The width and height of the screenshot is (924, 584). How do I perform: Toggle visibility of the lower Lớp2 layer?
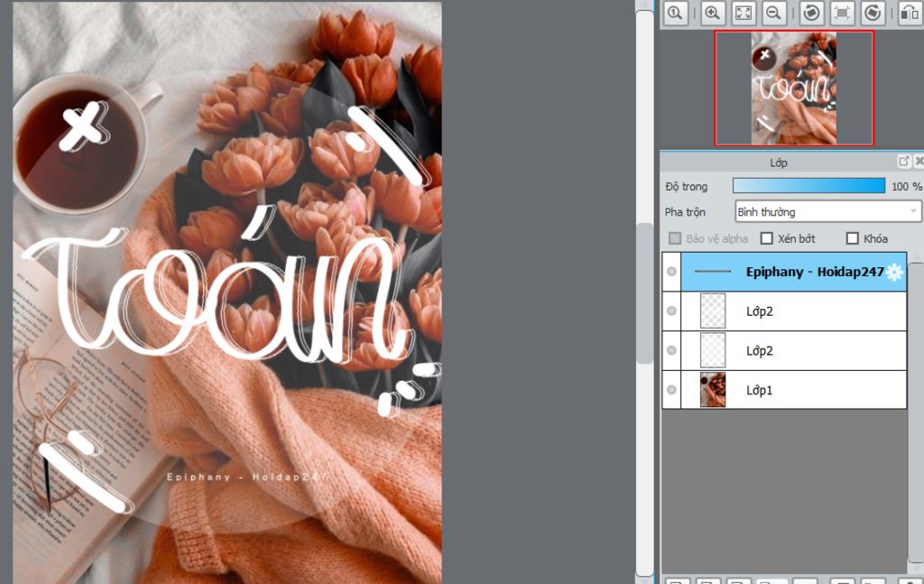click(671, 350)
